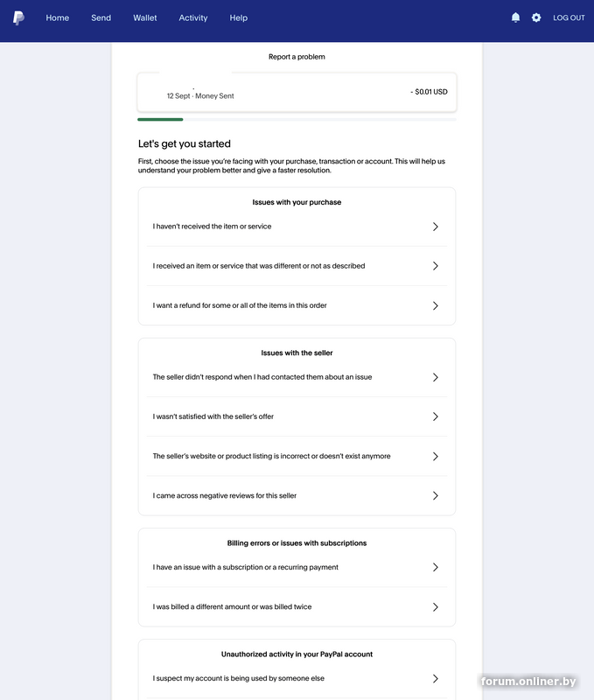The width and height of the screenshot is (594, 700).
Task: Select "account is being used by someone else"
Action: click(239, 678)
